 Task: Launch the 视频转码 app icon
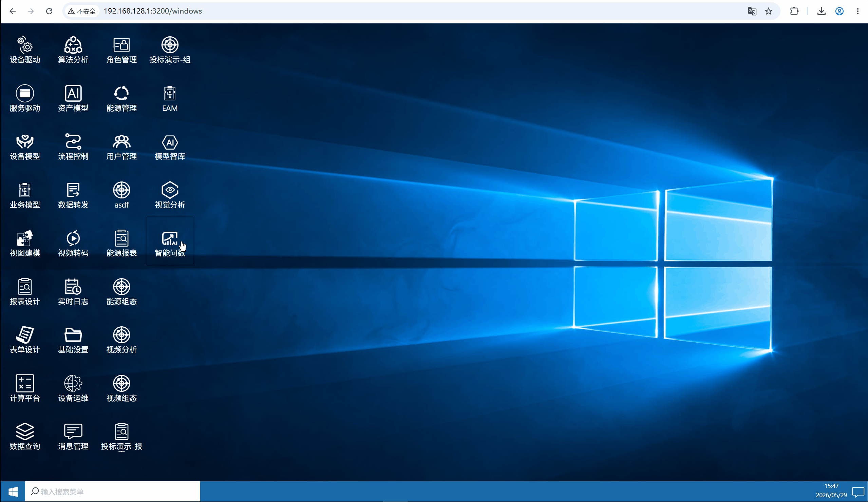pos(73,243)
